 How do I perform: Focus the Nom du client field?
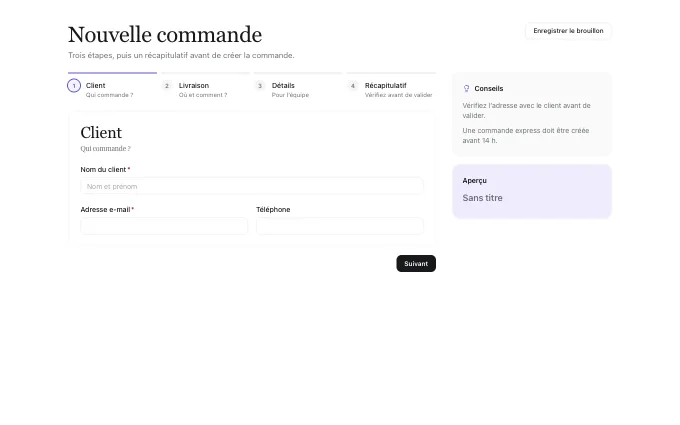[252, 186]
